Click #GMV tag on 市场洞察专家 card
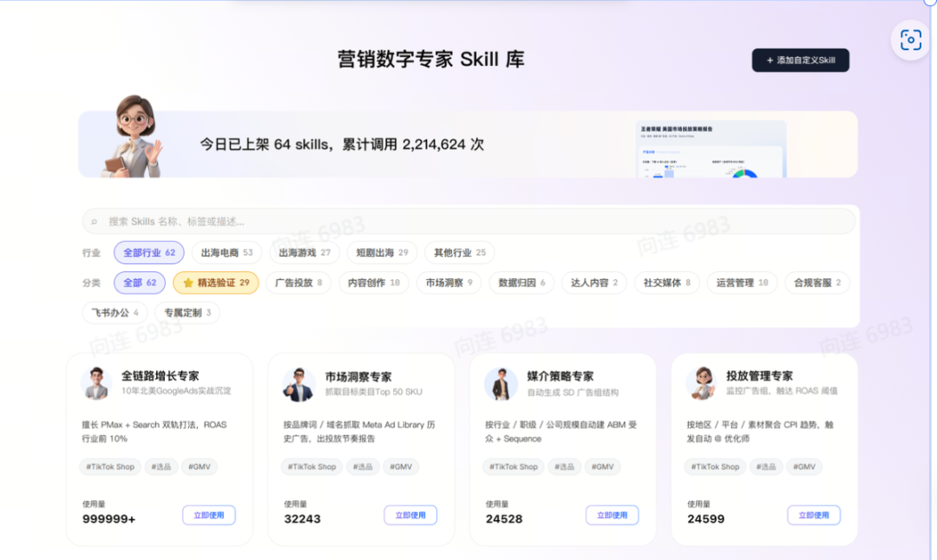The image size is (937, 560). click(401, 467)
